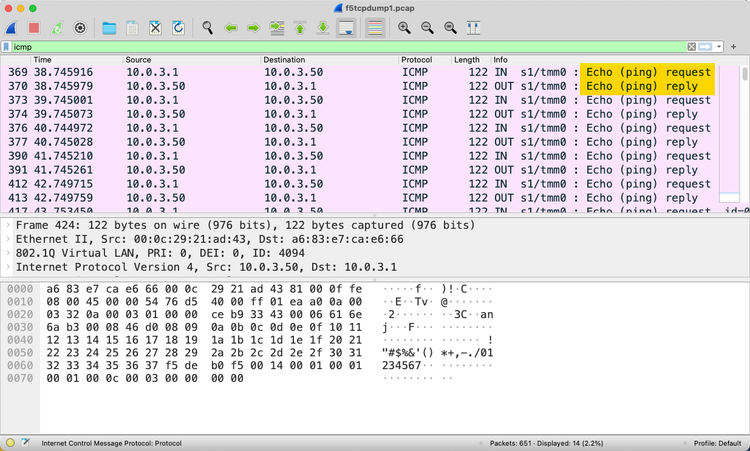
Task: Go to next packet green arrow
Action: (254, 28)
